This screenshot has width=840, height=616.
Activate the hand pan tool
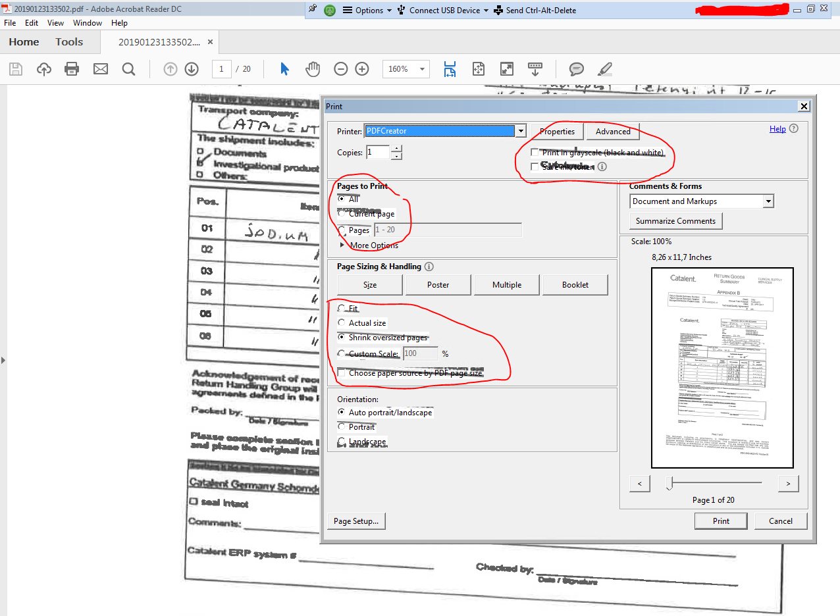pyautogui.click(x=313, y=69)
